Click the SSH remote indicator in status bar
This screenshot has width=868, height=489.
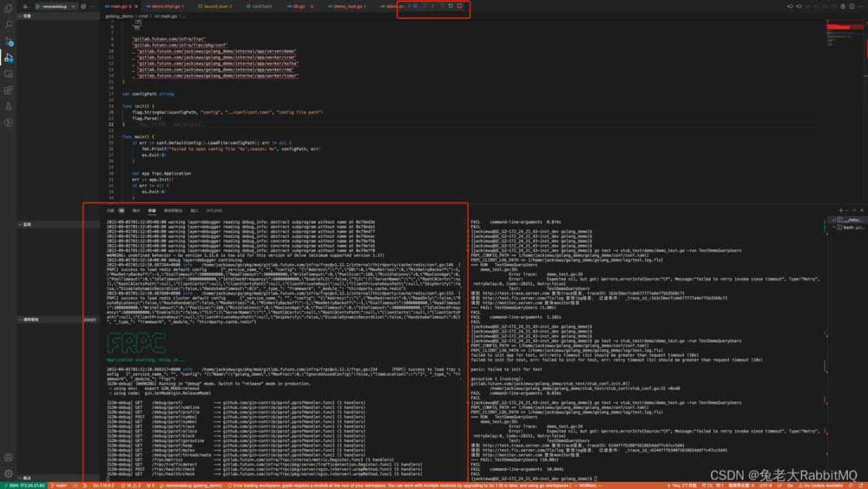pos(26,485)
